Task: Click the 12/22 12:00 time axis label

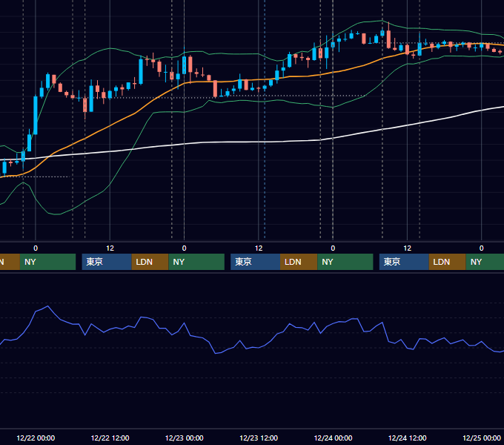Action: (110, 438)
